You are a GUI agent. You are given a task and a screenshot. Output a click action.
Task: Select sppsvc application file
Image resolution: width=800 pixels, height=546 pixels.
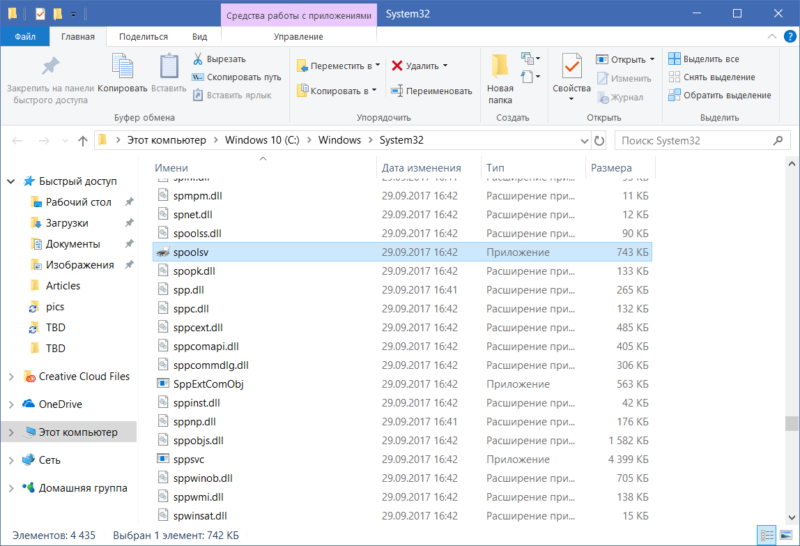coord(402,459)
